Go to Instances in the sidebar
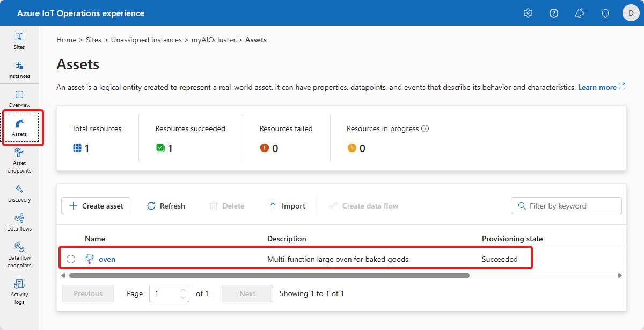The image size is (644, 330). click(19, 70)
